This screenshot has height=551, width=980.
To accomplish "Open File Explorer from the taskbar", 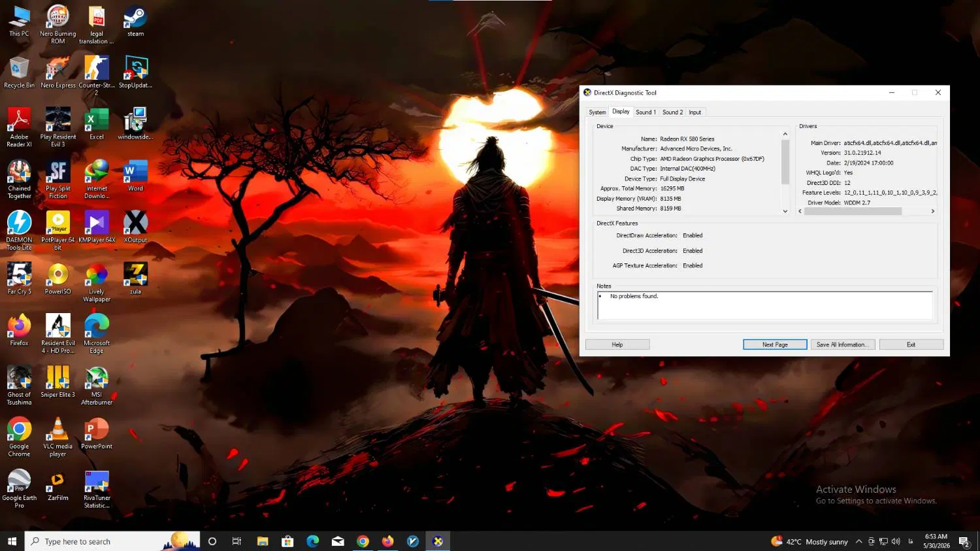I will pos(263,541).
